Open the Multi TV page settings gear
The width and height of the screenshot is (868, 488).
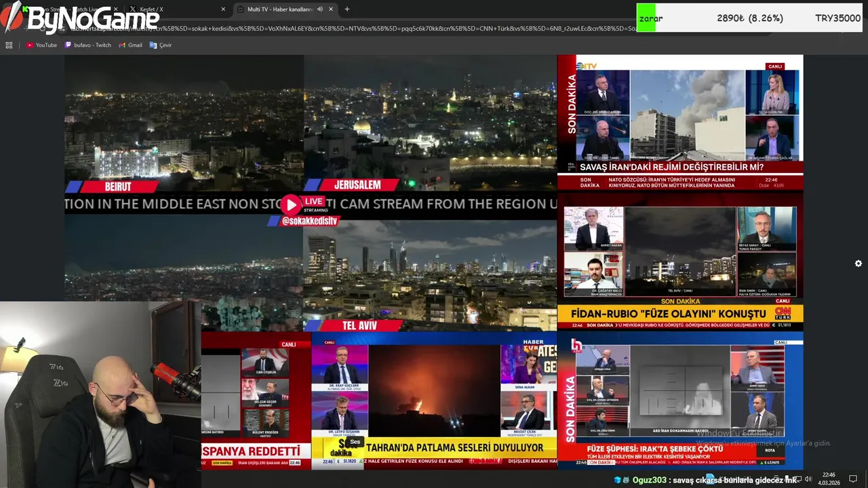click(858, 264)
